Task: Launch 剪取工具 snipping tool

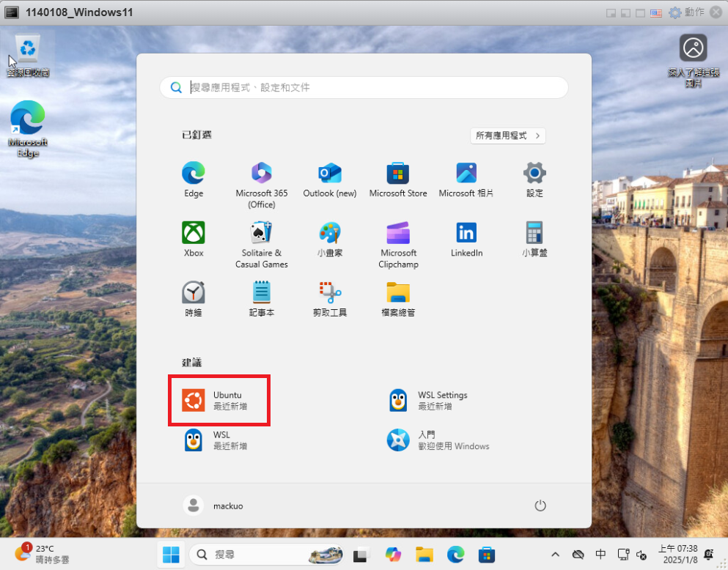Action: click(x=330, y=299)
